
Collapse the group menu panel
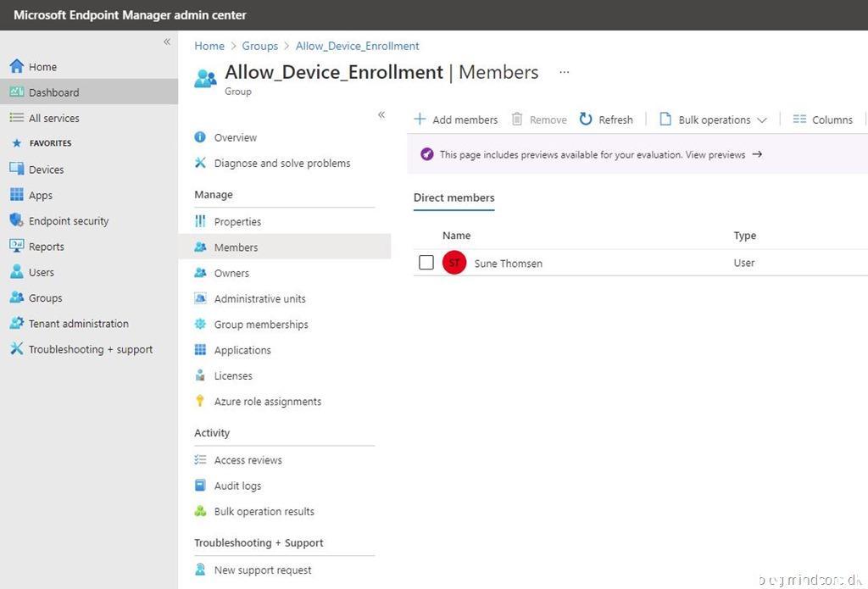point(381,114)
